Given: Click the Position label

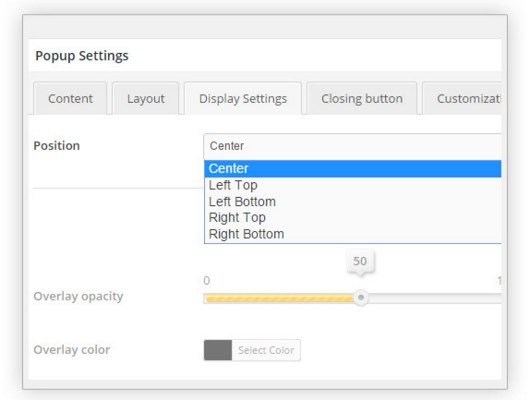Looking at the screenshot, I should (57, 146).
